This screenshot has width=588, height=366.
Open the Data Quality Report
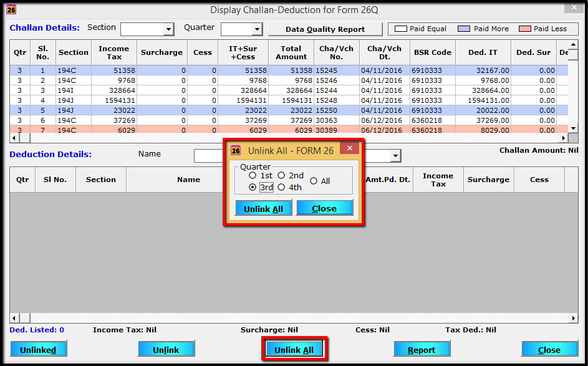click(x=325, y=29)
